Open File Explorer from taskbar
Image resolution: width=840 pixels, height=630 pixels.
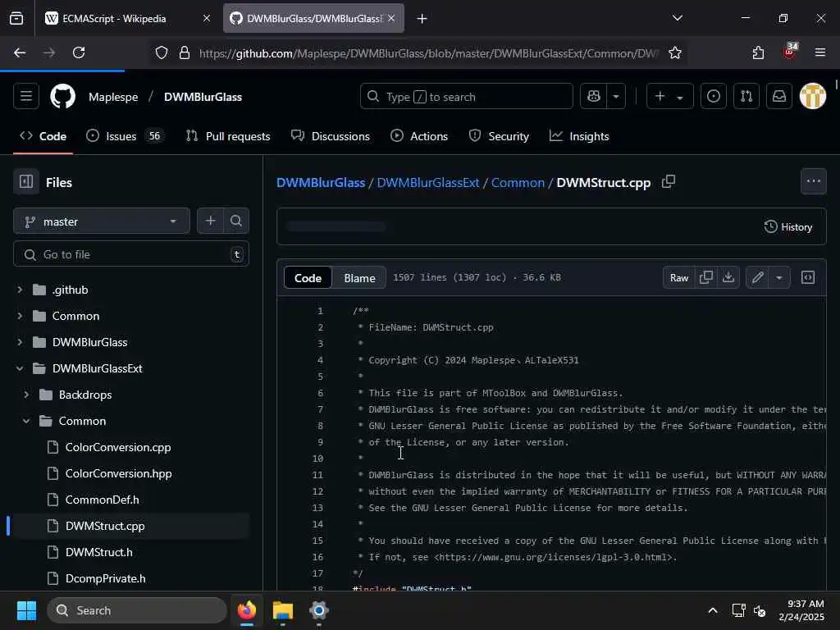[283, 610]
